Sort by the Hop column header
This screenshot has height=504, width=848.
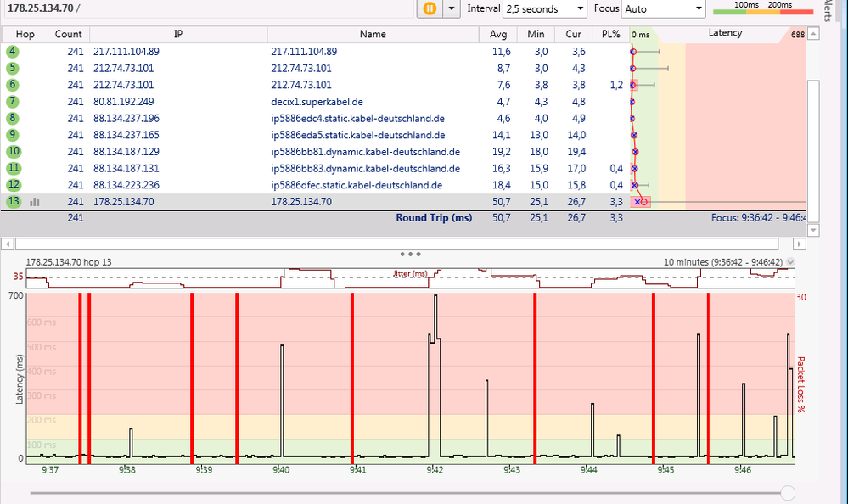25,34
